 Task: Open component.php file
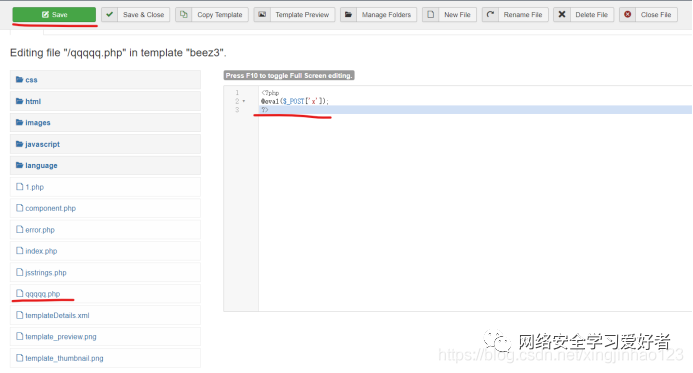(x=105, y=208)
